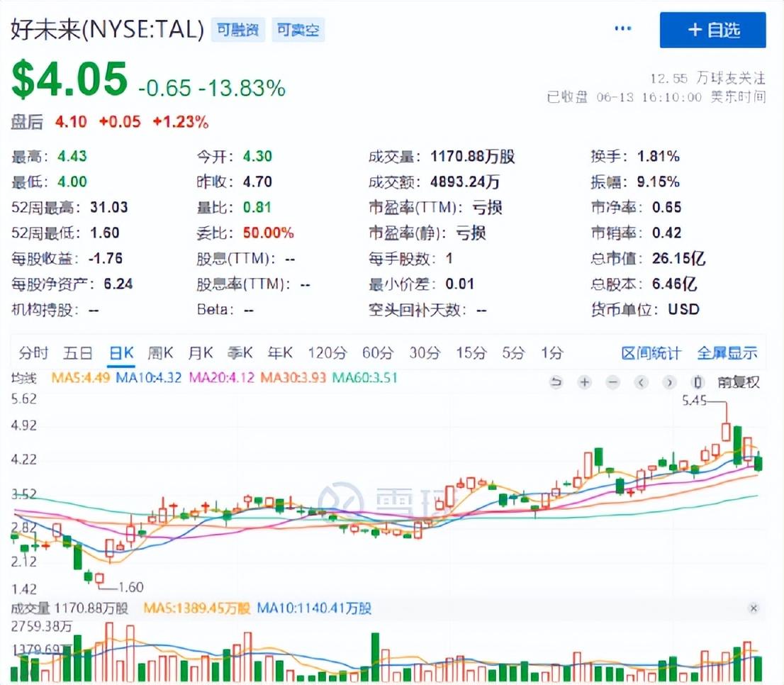Viewport: 784px width, 685px height.
Task: Click the chart undo/reset arrow icon
Action: (x=556, y=382)
